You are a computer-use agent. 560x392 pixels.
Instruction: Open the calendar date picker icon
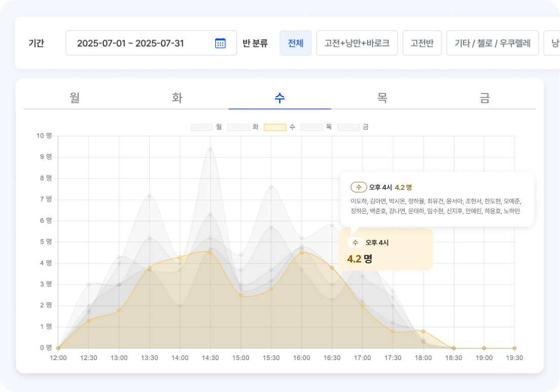[x=220, y=43]
